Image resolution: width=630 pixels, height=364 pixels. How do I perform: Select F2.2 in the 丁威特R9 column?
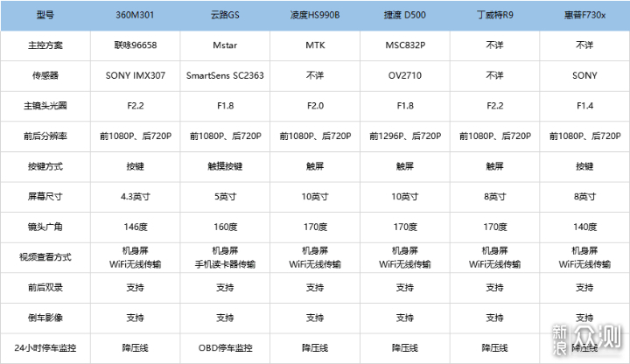point(495,106)
